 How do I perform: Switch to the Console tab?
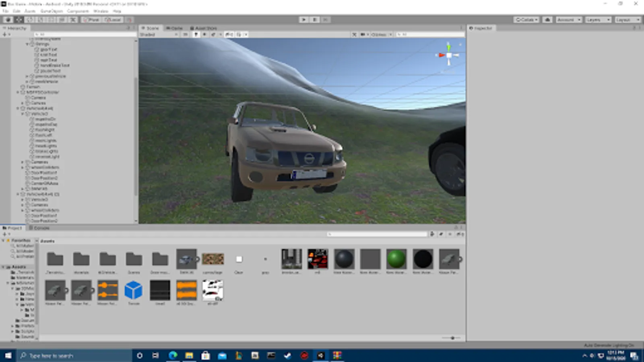click(39, 228)
